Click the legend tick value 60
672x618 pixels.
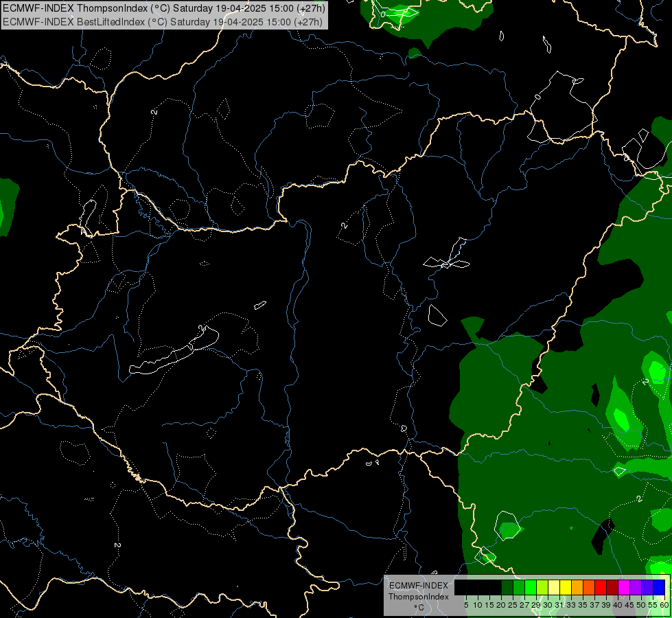pos(664,605)
